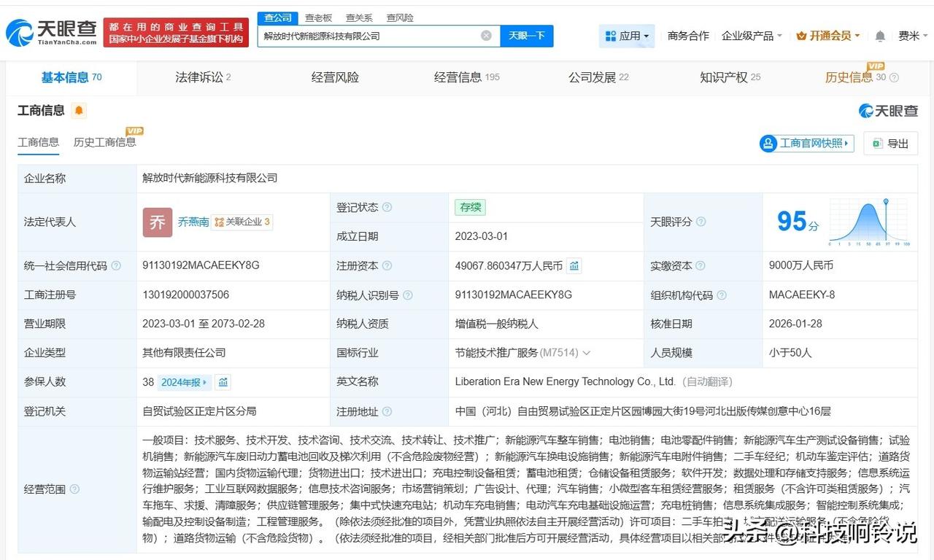This screenshot has height=560, width=934.
Task: Open the 费米 user account menu
Action: tap(913, 36)
